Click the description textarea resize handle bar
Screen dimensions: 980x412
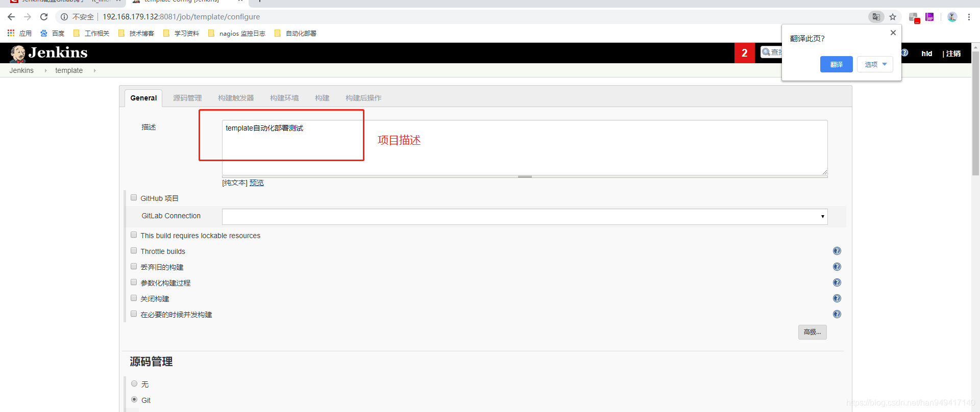(x=525, y=176)
